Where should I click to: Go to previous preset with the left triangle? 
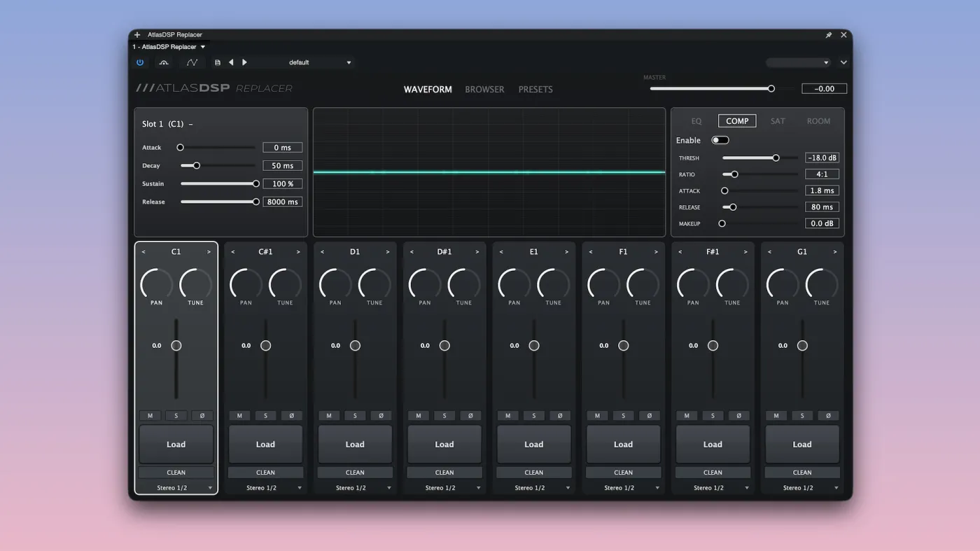click(231, 62)
